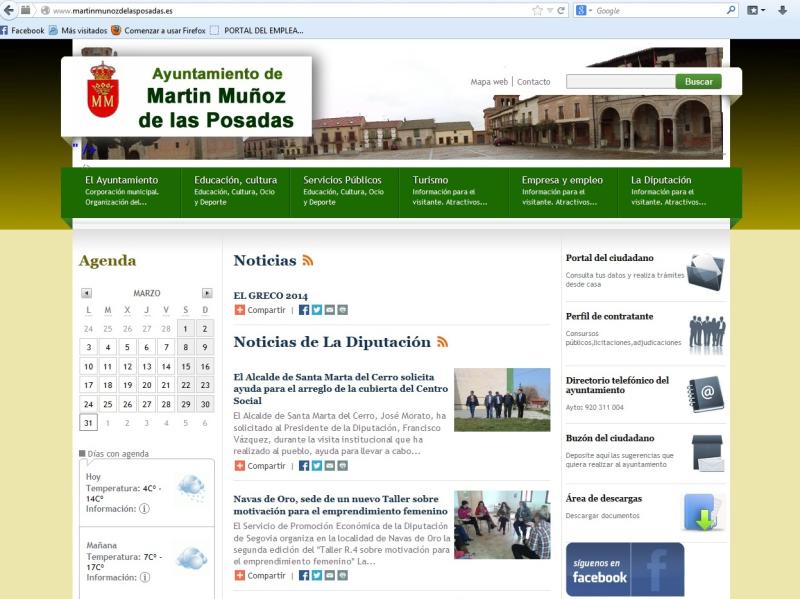800x599 pixels.
Task: Expand the Compartir options for El Greco 2014
Action: click(x=260, y=310)
